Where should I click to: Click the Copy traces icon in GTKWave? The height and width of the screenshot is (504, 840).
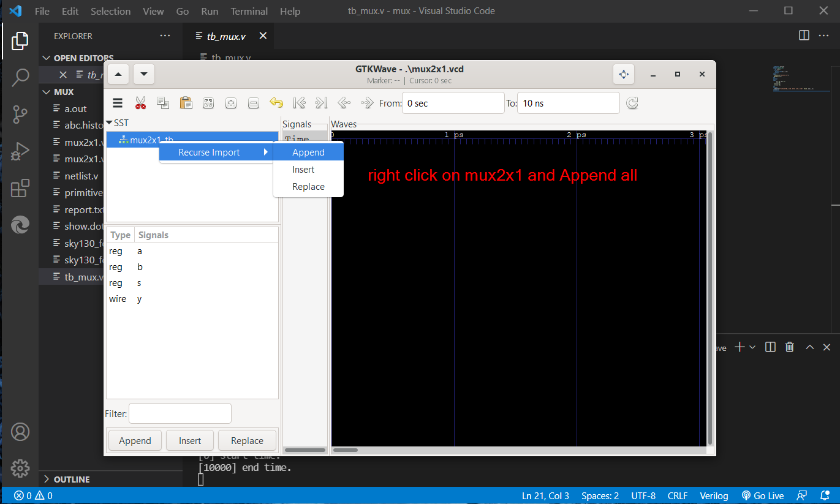tap(163, 103)
